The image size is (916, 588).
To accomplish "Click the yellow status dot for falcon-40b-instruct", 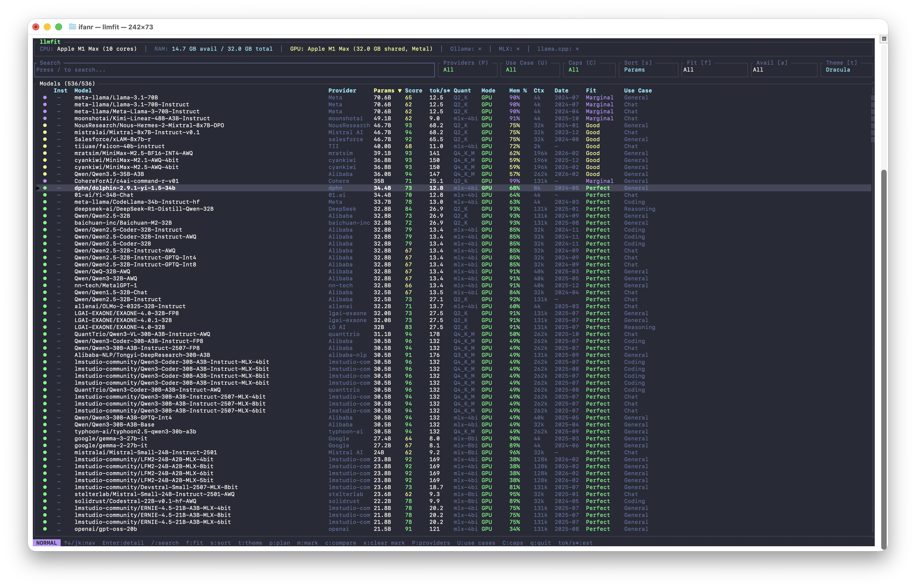I will pos(45,146).
